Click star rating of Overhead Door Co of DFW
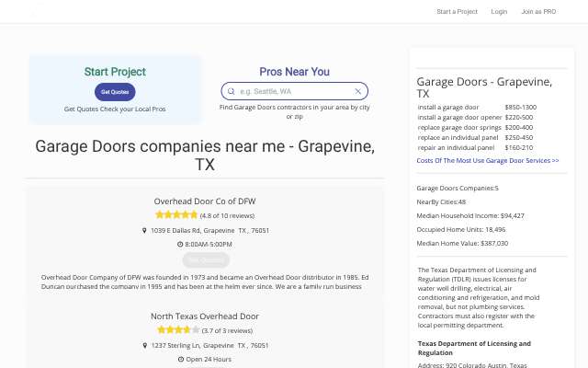 (x=176, y=214)
